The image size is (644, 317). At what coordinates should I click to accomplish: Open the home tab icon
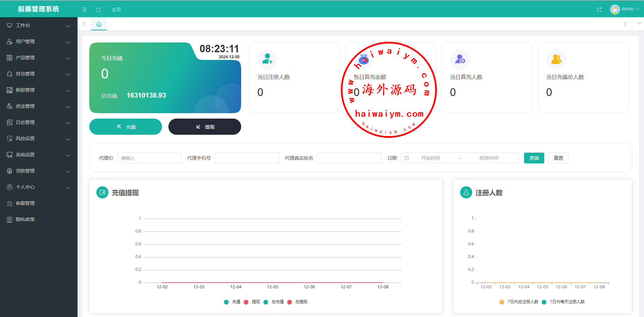click(99, 24)
